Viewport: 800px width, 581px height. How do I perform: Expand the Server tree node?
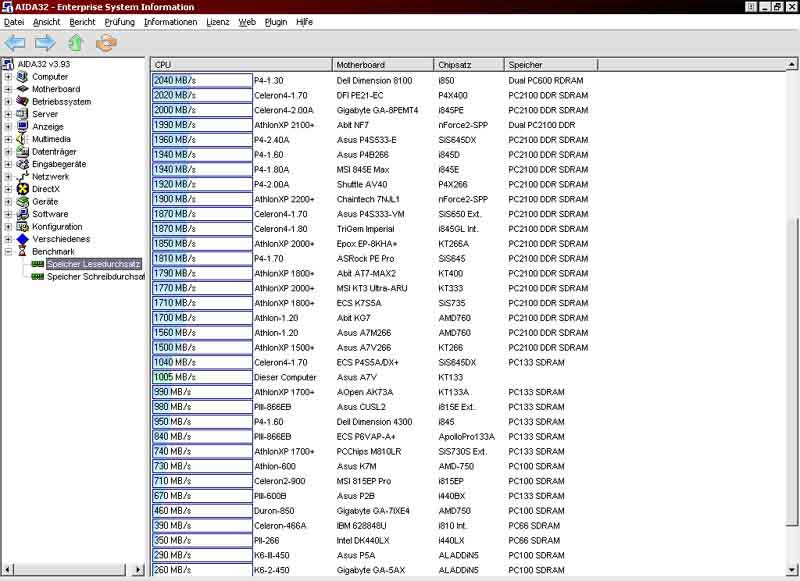pos(8,114)
